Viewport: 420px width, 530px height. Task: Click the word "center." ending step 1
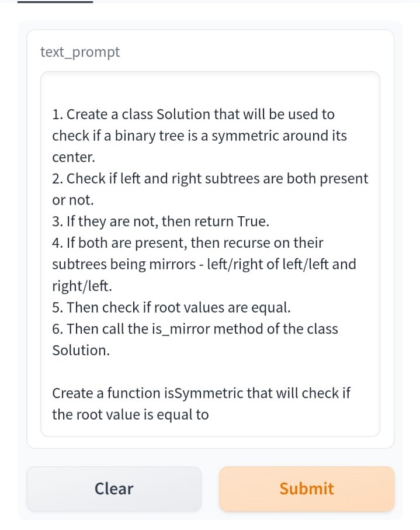[x=74, y=157]
